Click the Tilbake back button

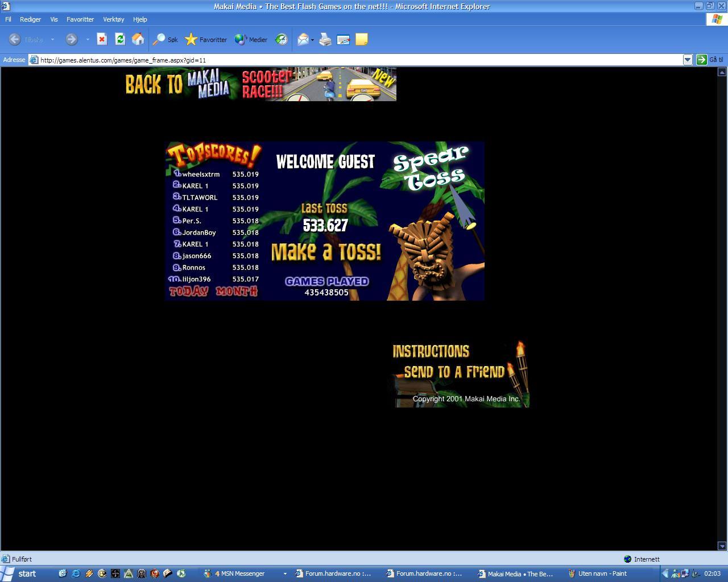point(26,39)
